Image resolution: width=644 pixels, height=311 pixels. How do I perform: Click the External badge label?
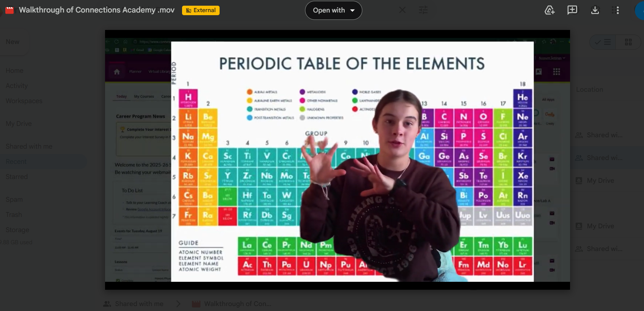tap(201, 10)
